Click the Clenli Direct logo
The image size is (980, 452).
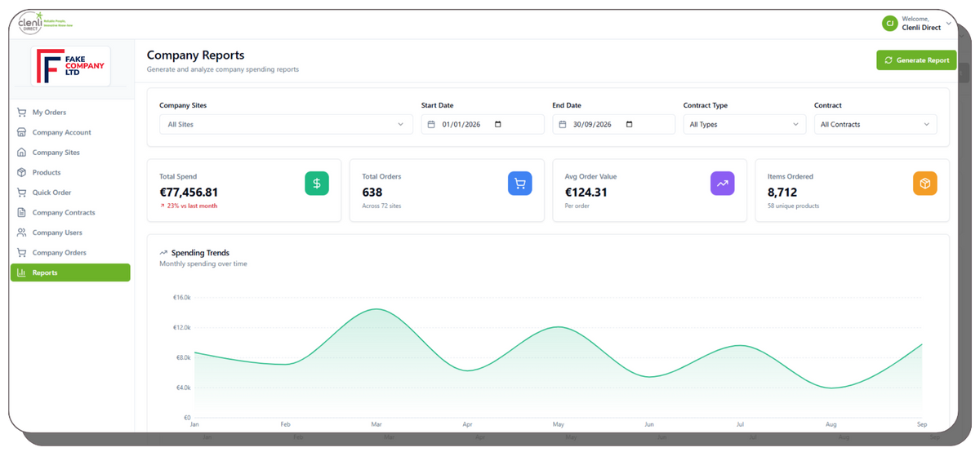pyautogui.click(x=45, y=23)
